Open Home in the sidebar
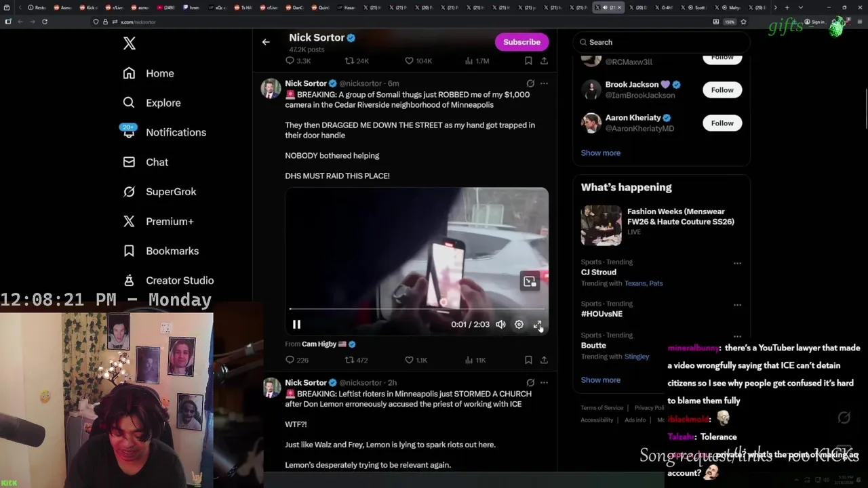868x488 pixels. click(x=149, y=73)
